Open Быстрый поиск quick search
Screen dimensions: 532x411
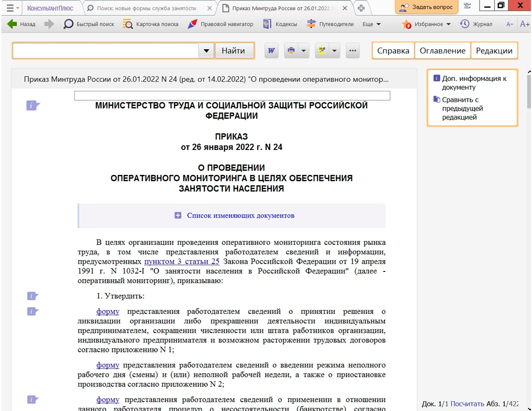[89, 24]
